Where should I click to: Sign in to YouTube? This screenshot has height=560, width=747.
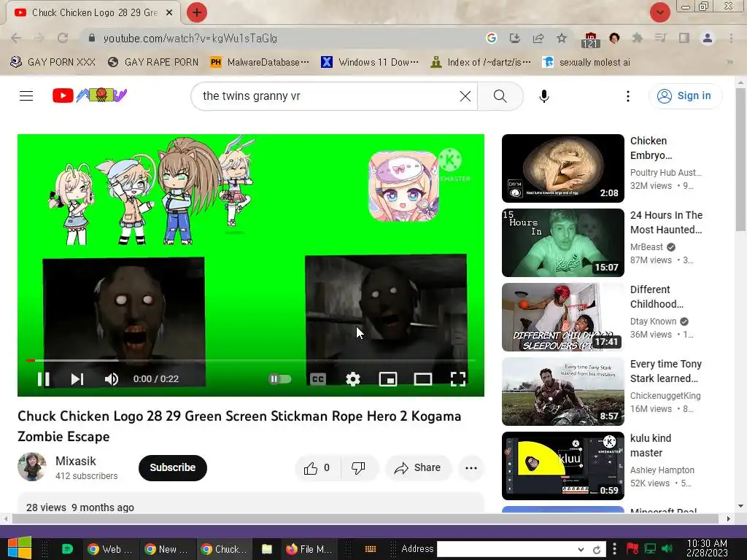684,96
